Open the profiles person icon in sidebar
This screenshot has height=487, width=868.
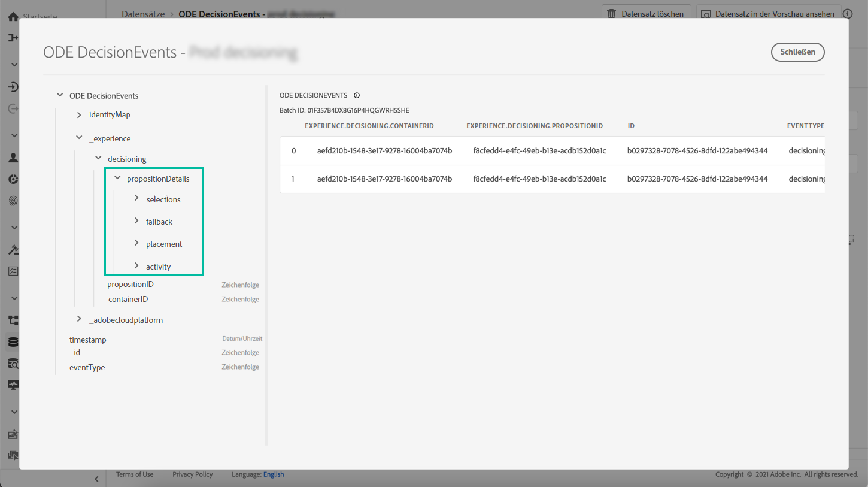(13, 158)
